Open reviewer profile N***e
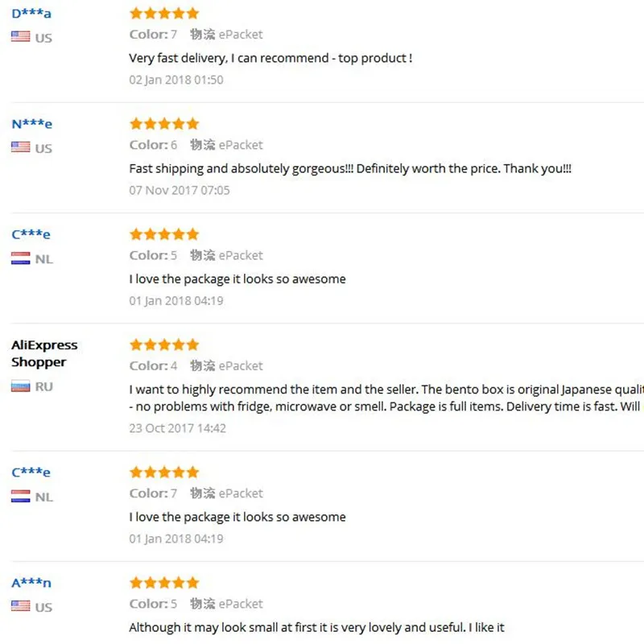The height and width of the screenshot is (644, 644). click(32, 124)
